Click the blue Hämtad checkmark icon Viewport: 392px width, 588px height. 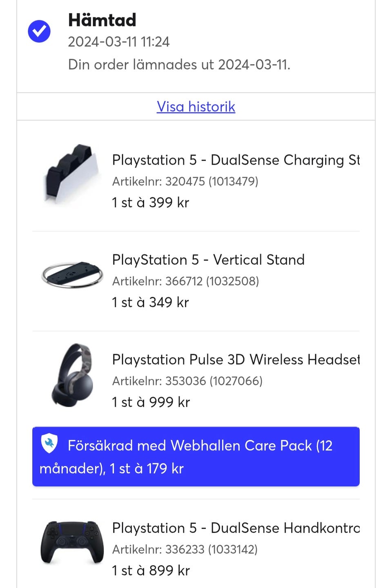tap(39, 31)
